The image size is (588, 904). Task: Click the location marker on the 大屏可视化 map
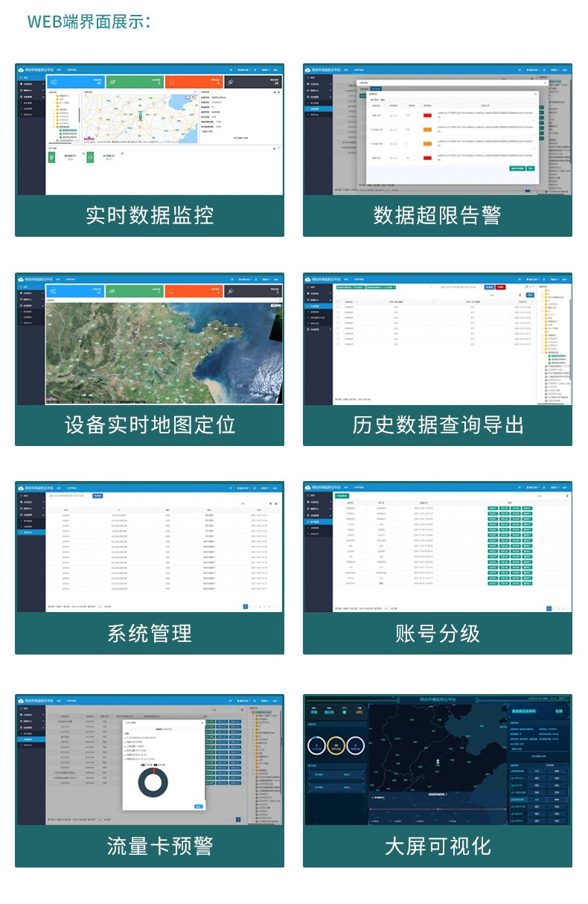click(x=438, y=763)
